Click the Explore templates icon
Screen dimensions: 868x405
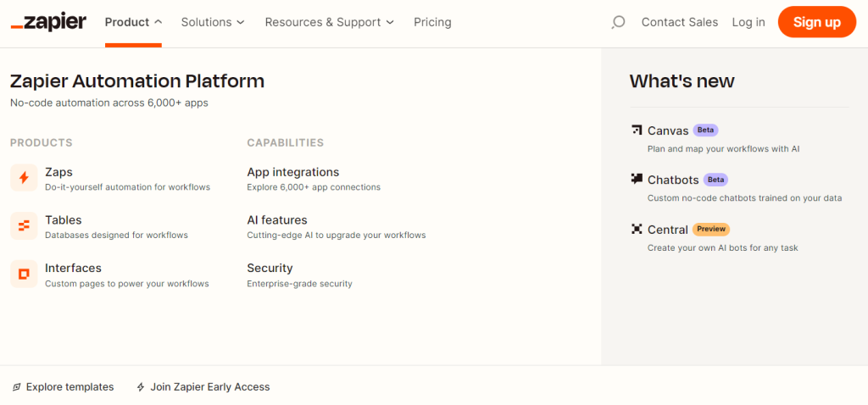[x=17, y=387]
